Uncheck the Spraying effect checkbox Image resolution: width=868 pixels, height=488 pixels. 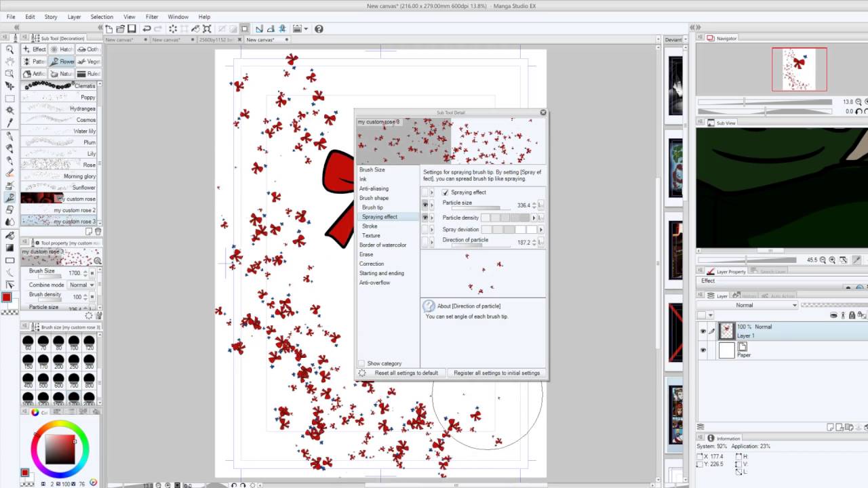coord(446,192)
